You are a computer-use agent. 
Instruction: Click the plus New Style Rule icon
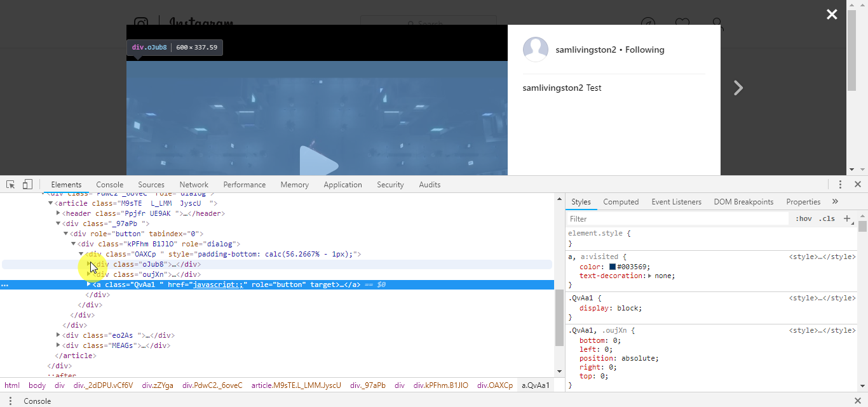click(x=846, y=218)
